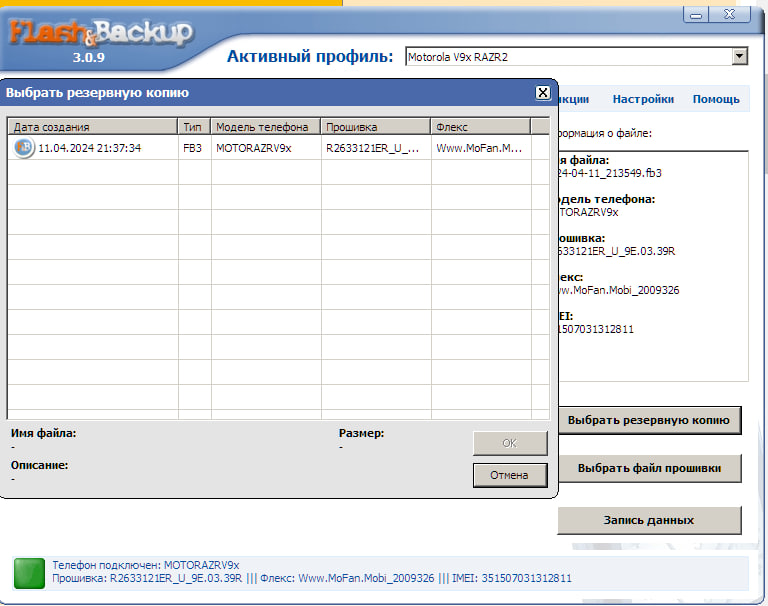
Task: Click the Www.MoFan.M... flex cell
Action: point(479,148)
